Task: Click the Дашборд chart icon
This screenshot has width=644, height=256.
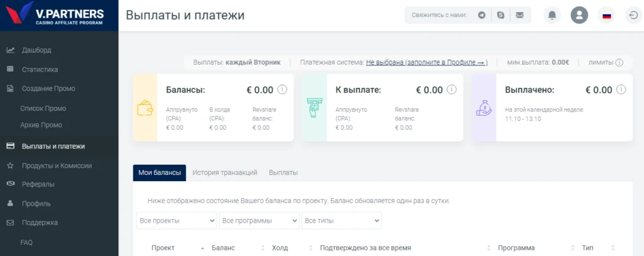Action: point(11,50)
